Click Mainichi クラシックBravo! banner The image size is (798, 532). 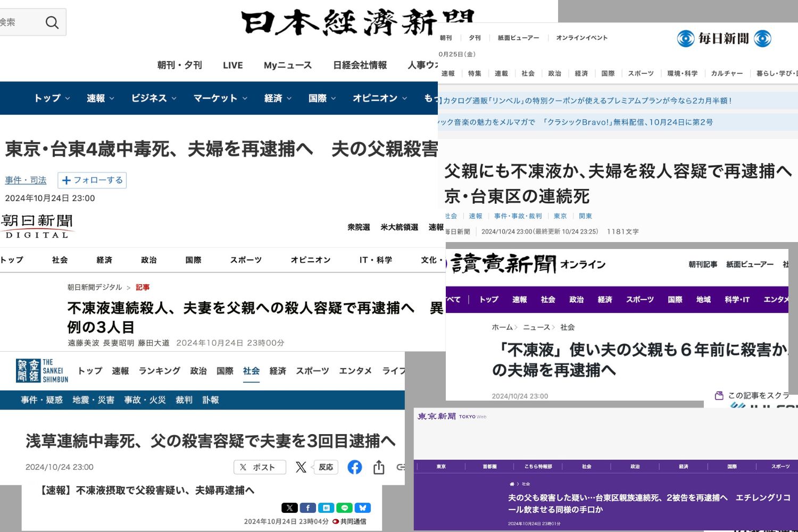(x=617, y=122)
